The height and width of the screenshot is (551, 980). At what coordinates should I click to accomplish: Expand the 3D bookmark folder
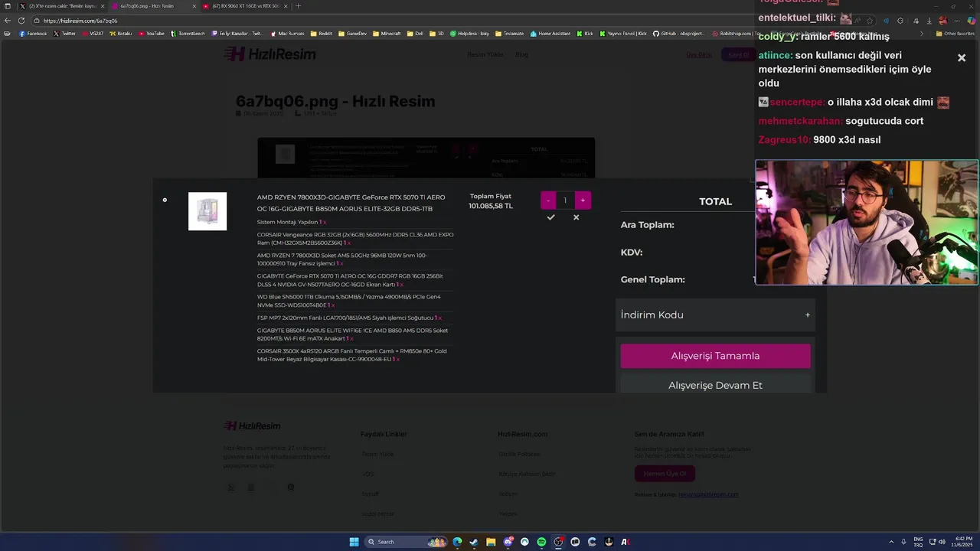click(436, 34)
